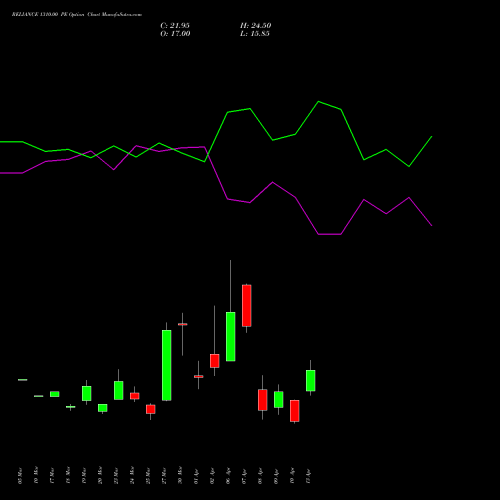Click the 01 Apr date label

point(196,476)
